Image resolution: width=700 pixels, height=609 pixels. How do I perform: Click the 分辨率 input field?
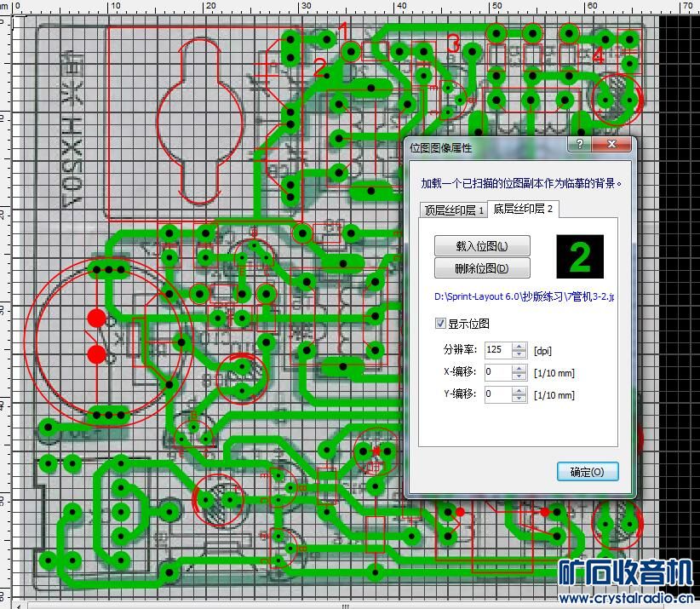click(x=498, y=349)
